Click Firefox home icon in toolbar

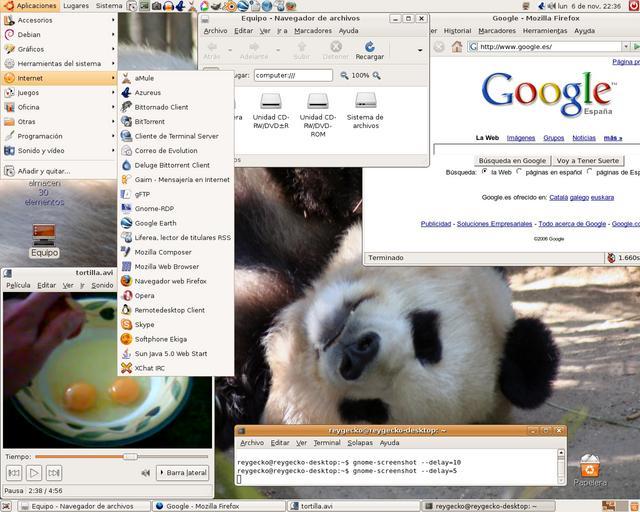click(457, 46)
